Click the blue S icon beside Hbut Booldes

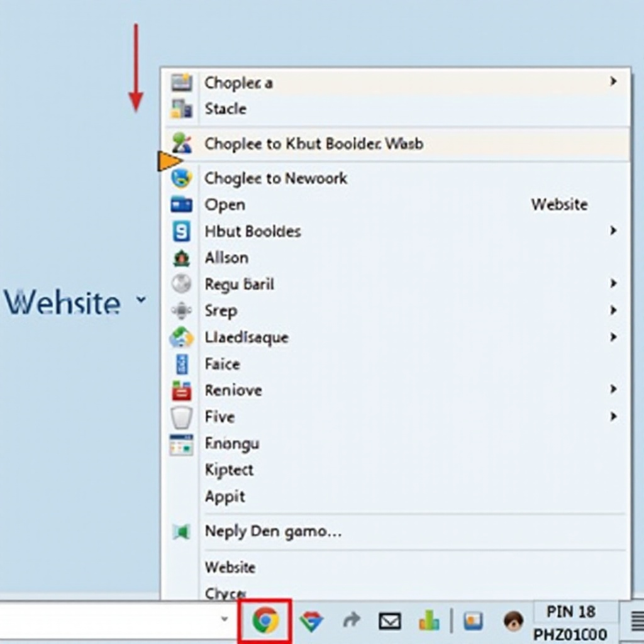tap(181, 231)
